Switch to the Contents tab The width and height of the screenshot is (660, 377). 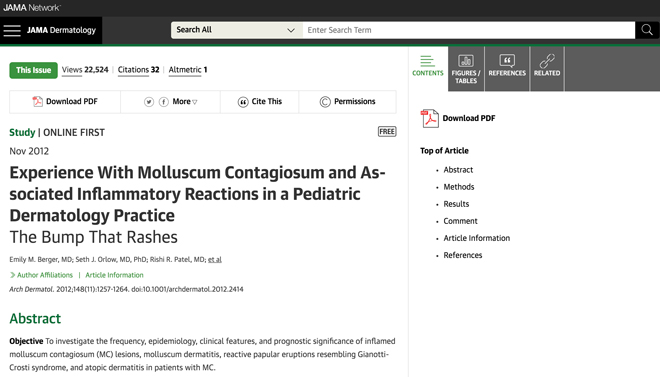pyautogui.click(x=428, y=69)
